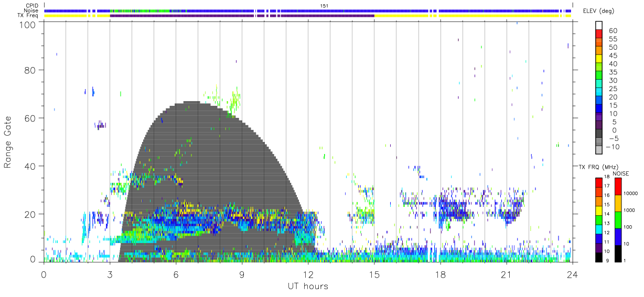This screenshot has width=644, height=297.
Task: Click the red top swatch of NOISE colorbar
Action: 618,186
